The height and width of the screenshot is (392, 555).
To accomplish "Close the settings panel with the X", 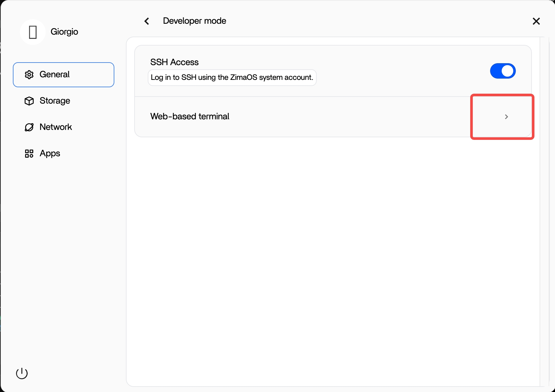I will click(x=536, y=21).
